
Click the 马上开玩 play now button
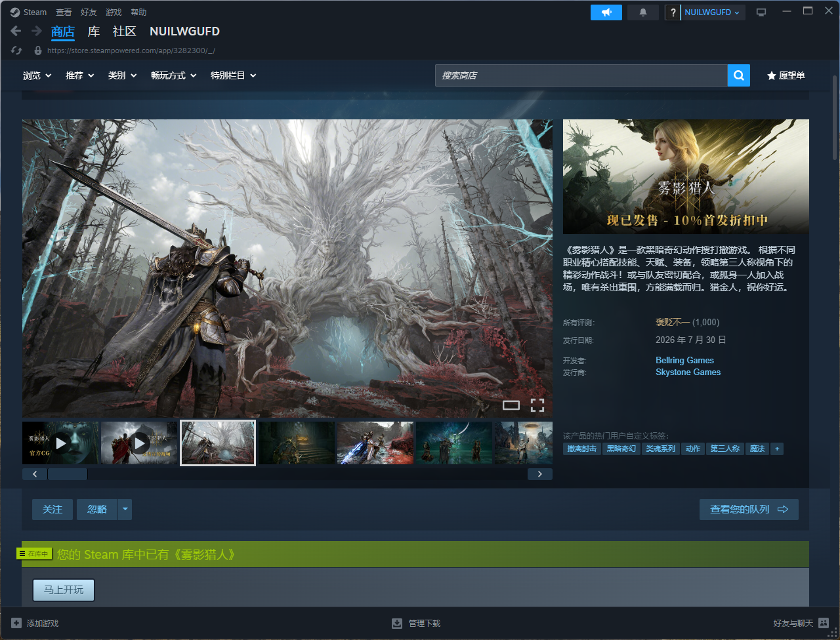pos(64,590)
